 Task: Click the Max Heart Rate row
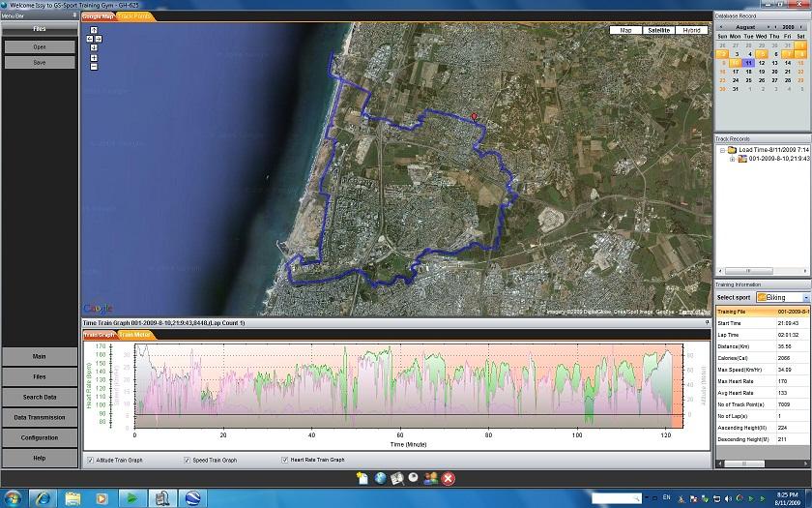pos(763,381)
